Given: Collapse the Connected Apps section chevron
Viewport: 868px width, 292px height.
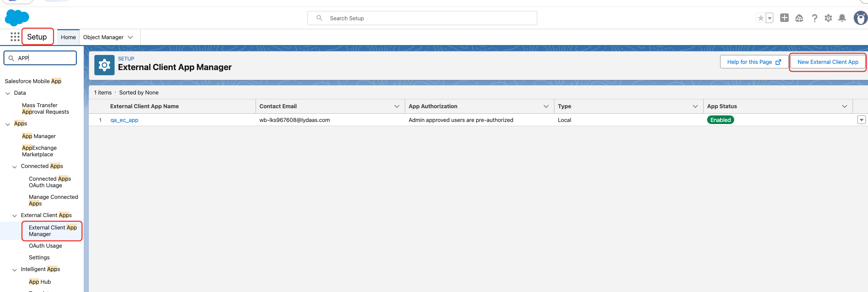Looking at the screenshot, I should [14, 167].
